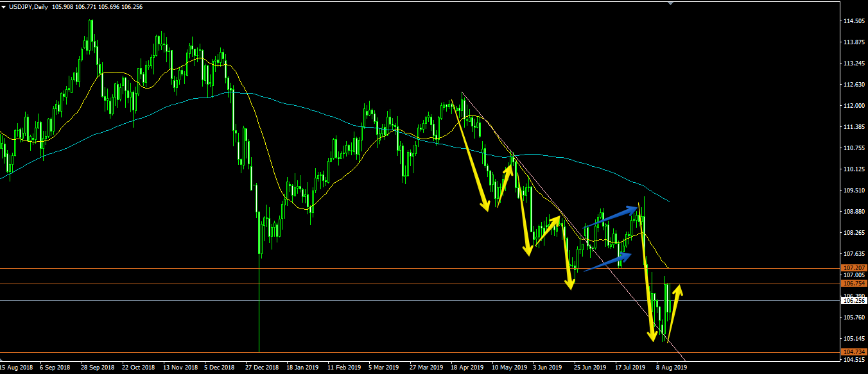Click the 22 Oct 2018 date label
This screenshot has height=374, width=868.
click(x=138, y=368)
